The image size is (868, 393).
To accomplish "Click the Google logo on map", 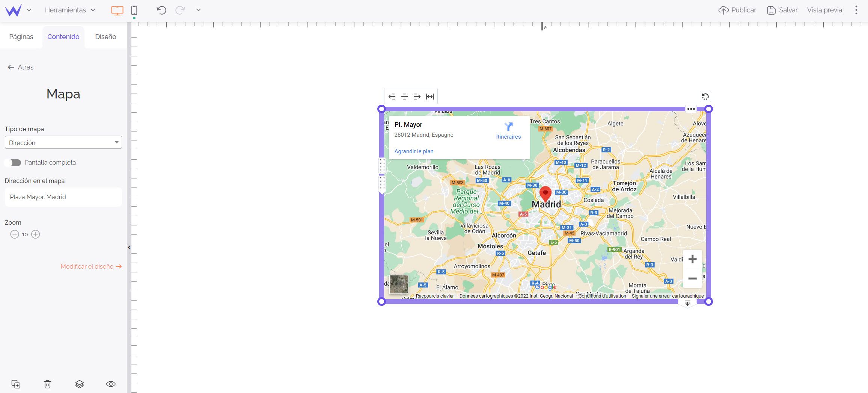I will pyautogui.click(x=546, y=287).
